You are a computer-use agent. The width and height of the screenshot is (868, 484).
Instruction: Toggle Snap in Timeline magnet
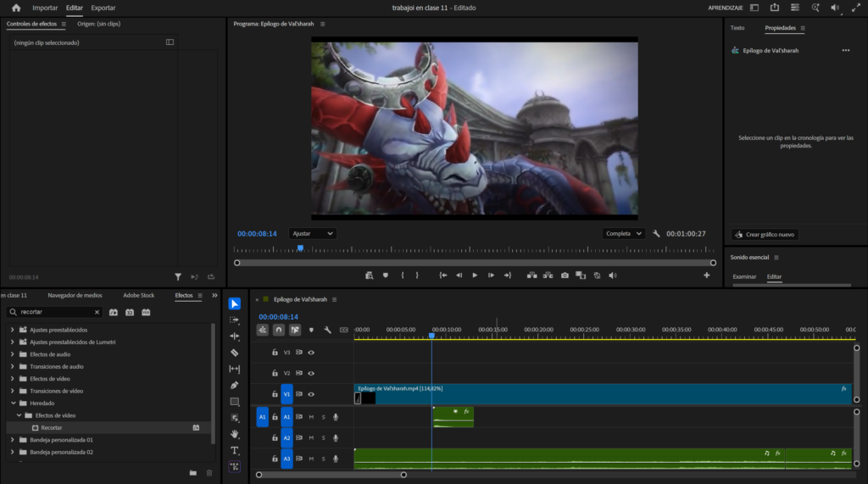point(278,330)
